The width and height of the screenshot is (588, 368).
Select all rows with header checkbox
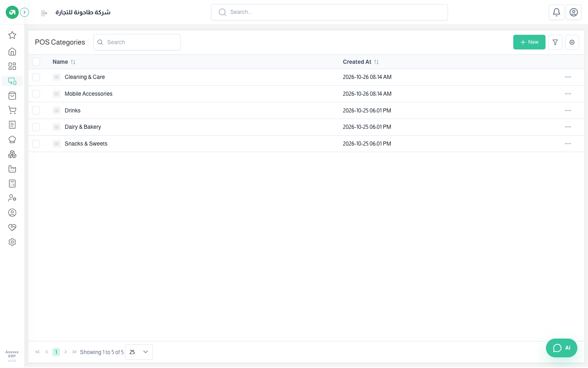[x=36, y=62]
